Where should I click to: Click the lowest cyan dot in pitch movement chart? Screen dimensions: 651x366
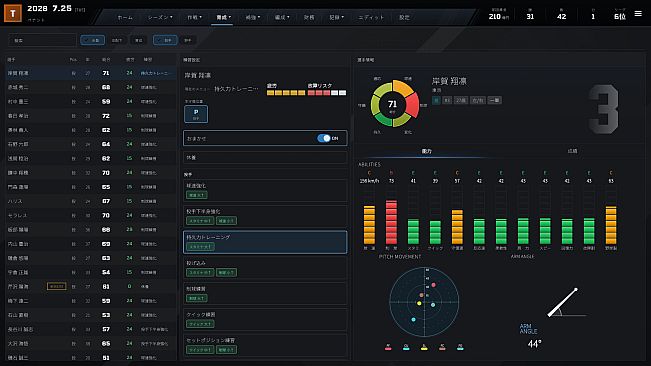(x=413, y=320)
